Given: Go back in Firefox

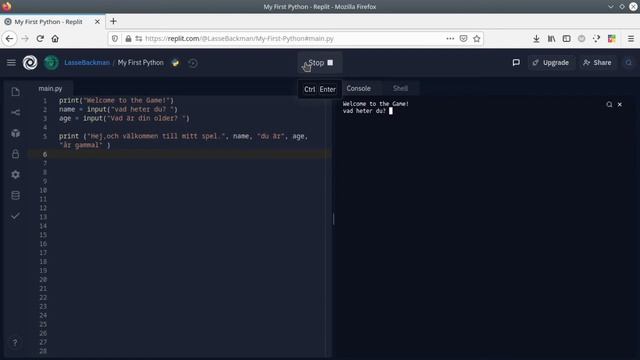Looking at the screenshot, I should 9,38.
